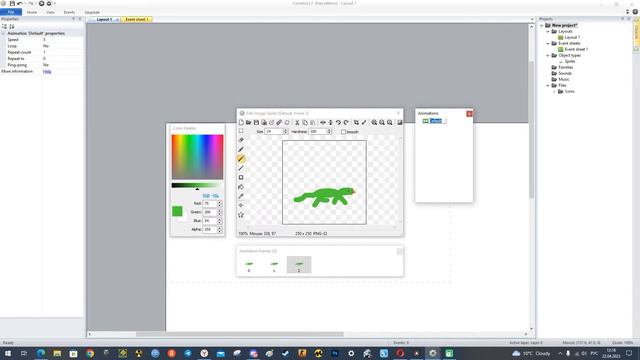The height and width of the screenshot is (360, 640).
Task: Select the Default animation entry
Action: pyautogui.click(x=436, y=121)
